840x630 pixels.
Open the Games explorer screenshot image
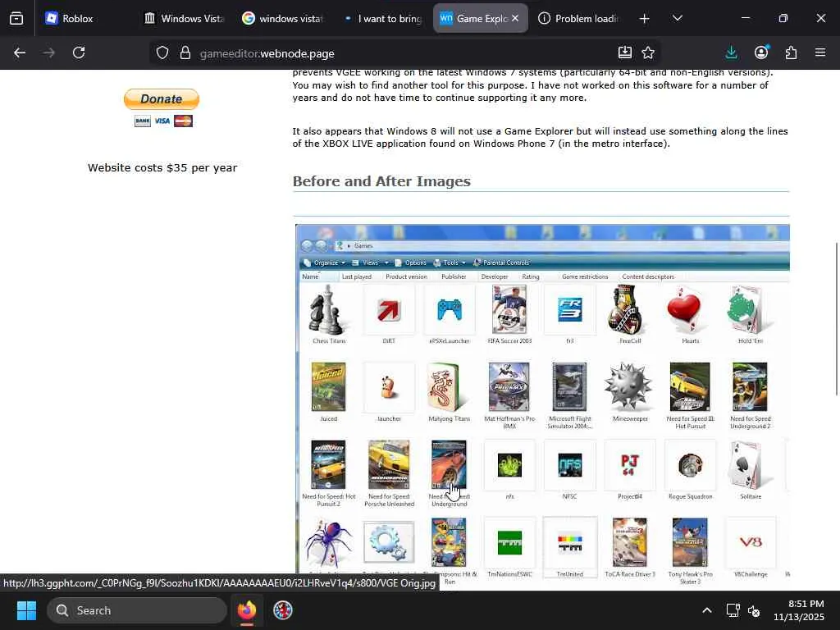click(542, 407)
